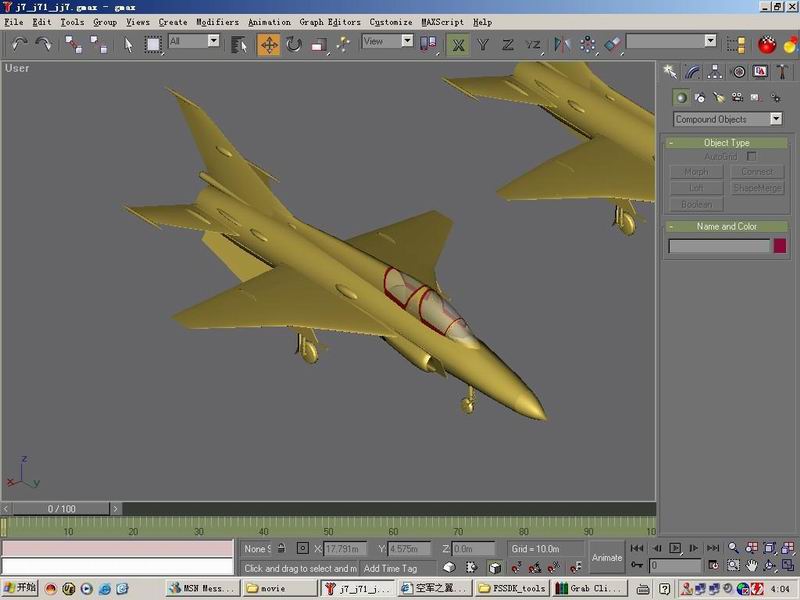Click the Add Time Tag field
Image resolution: width=800 pixels, height=600 pixels.
(391, 568)
